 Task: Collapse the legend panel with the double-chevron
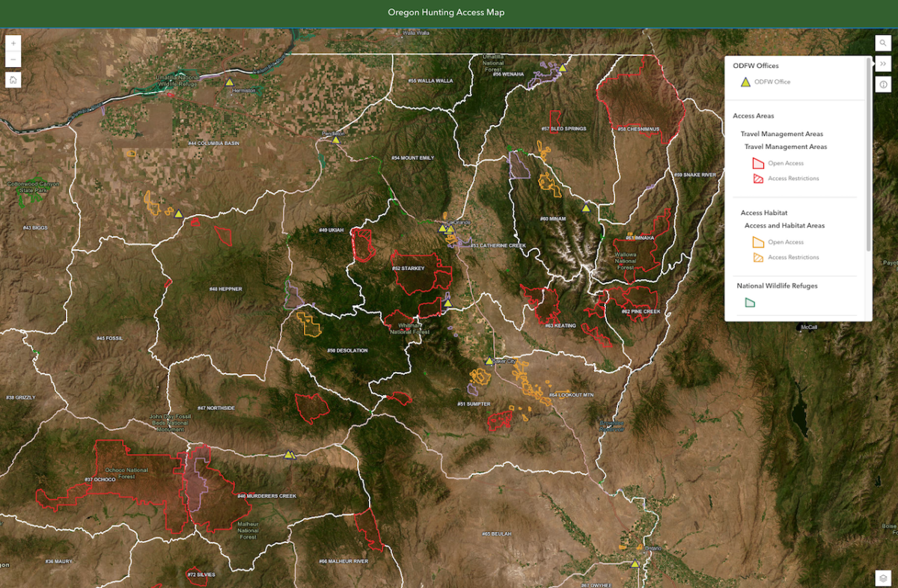tap(883, 64)
